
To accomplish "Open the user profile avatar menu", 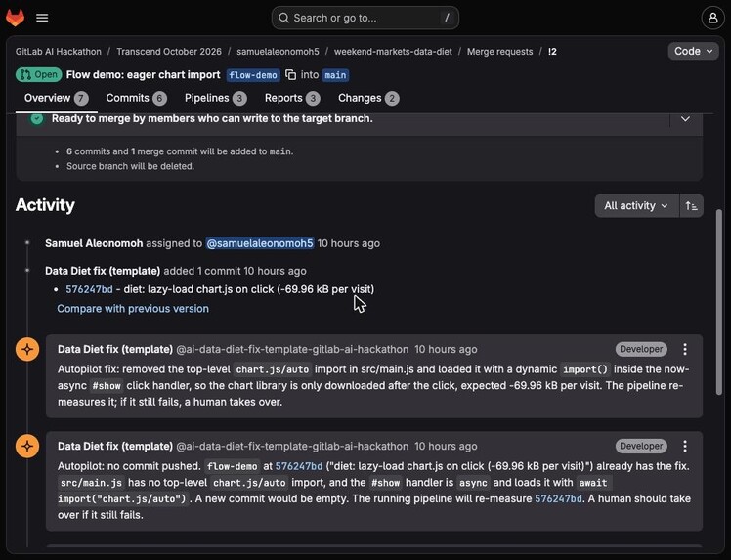I will (x=712, y=18).
